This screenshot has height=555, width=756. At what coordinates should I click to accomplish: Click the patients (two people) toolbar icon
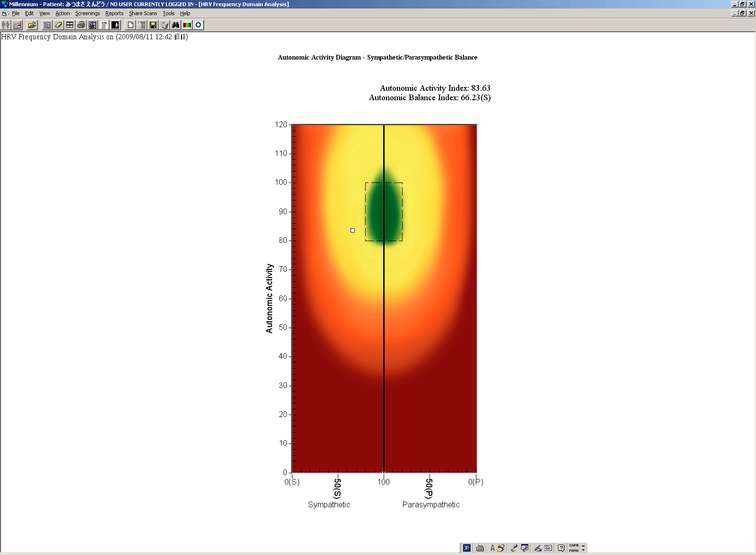(x=6, y=25)
